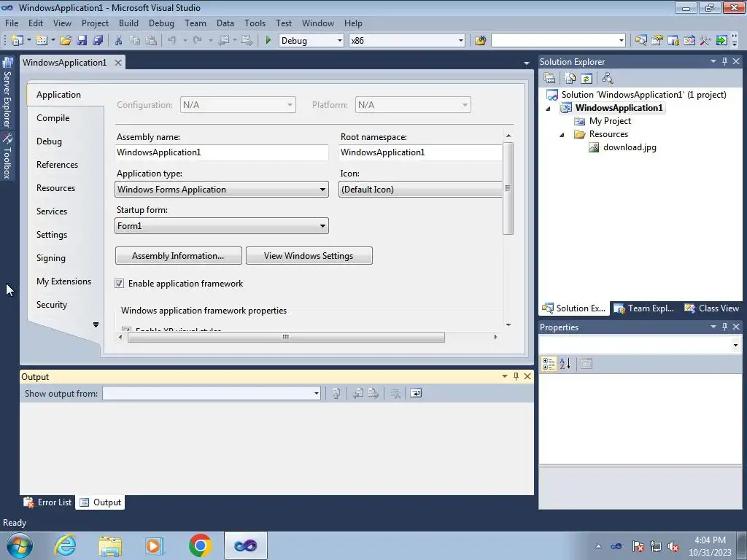Switch to the Error List tab
Screen dimensions: 747x560
(47, 502)
